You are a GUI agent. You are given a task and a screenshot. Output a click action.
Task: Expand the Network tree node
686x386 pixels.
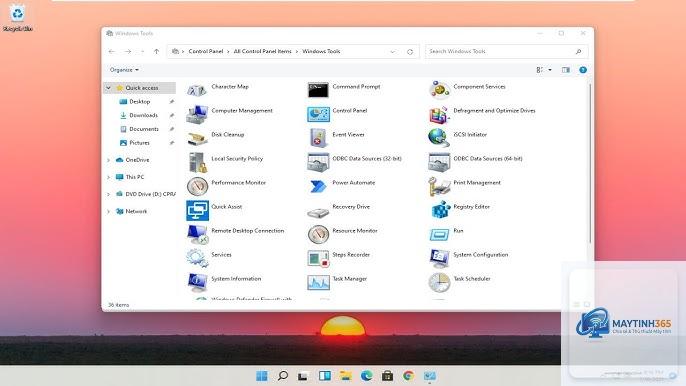108,211
